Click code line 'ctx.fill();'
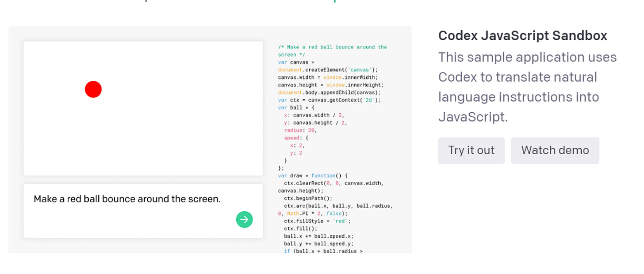Viewport: 644px width, 274px height. point(301,228)
